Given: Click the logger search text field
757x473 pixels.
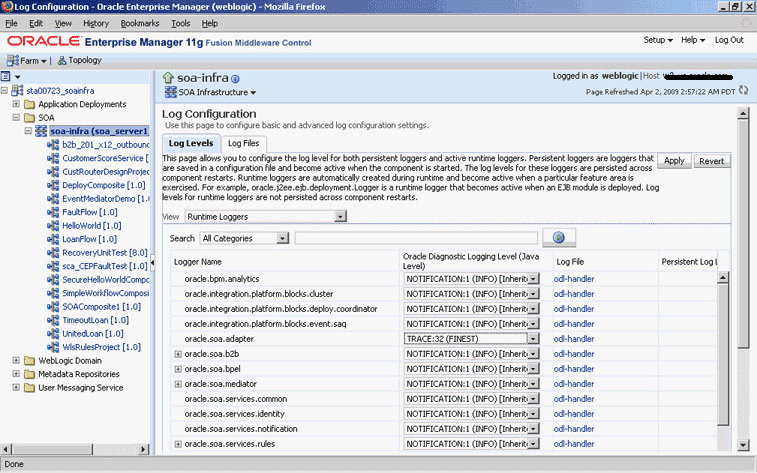Looking at the screenshot, I should point(414,238).
